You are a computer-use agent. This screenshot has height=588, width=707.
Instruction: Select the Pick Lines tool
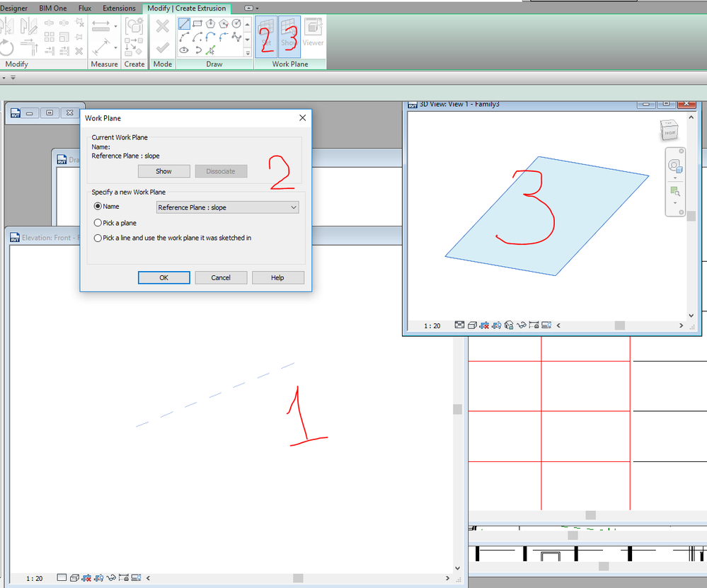click(210, 50)
